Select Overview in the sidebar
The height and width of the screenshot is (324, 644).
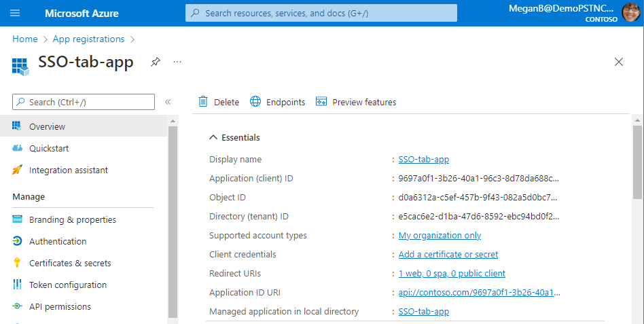point(84,126)
